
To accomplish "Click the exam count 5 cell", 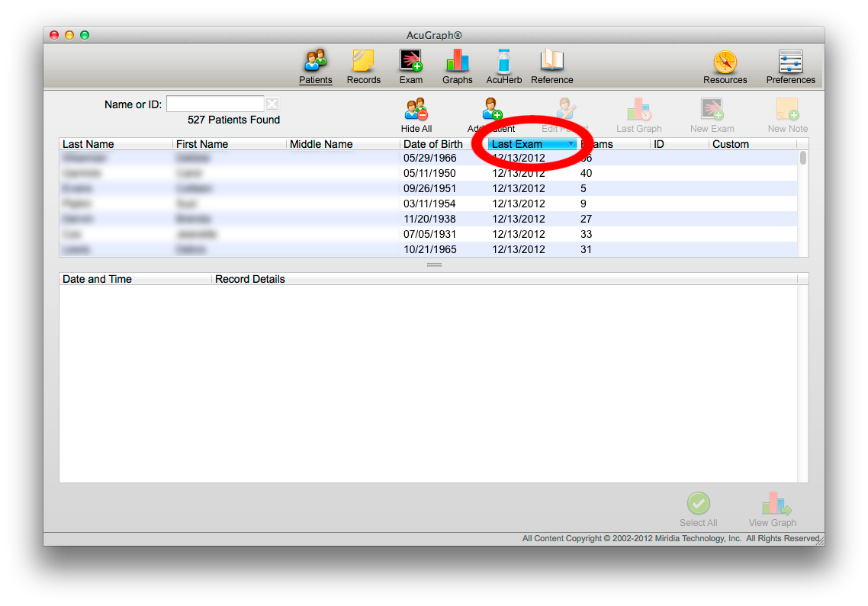I will pyautogui.click(x=583, y=189).
